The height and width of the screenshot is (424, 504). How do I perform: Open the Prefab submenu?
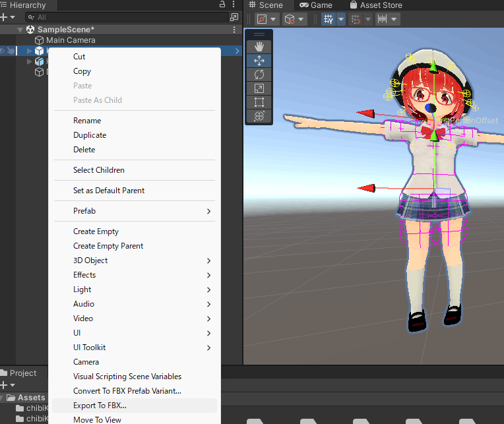135,211
